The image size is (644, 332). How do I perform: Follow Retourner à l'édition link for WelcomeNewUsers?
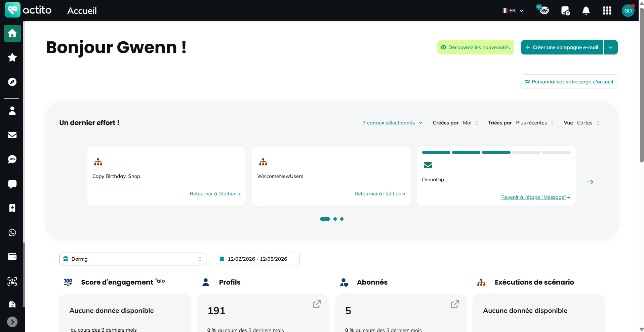point(380,194)
